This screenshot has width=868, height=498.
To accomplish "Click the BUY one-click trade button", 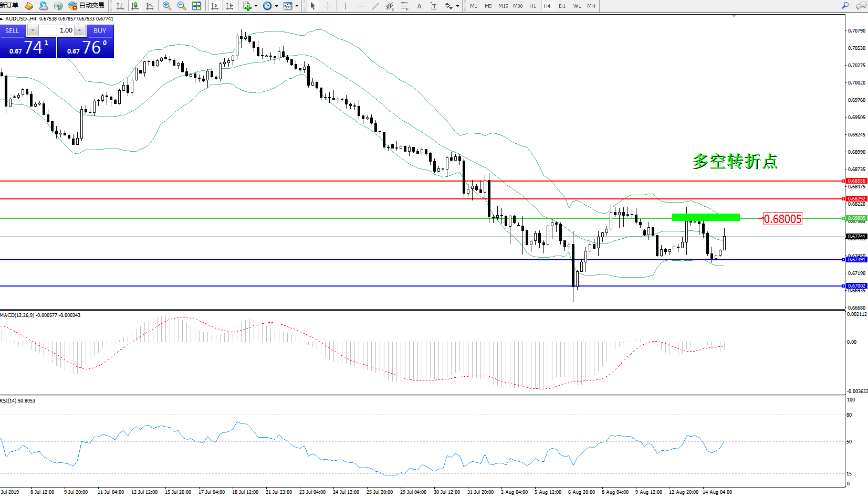I will (x=100, y=31).
